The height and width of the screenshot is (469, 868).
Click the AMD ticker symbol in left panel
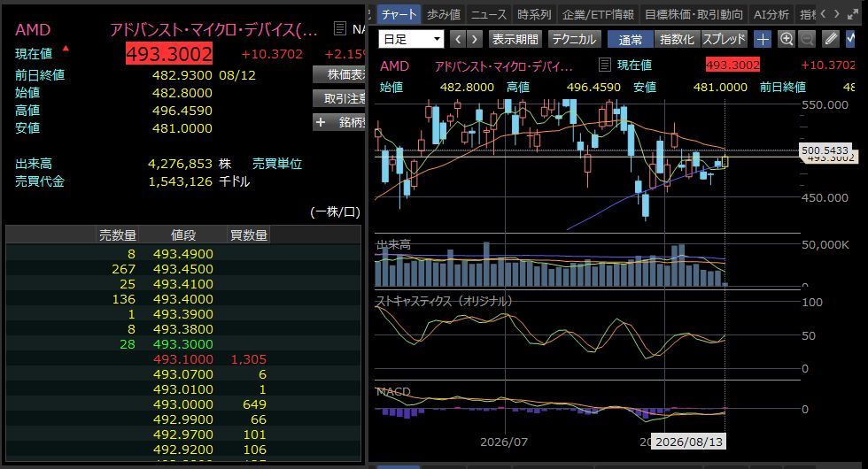(33, 29)
